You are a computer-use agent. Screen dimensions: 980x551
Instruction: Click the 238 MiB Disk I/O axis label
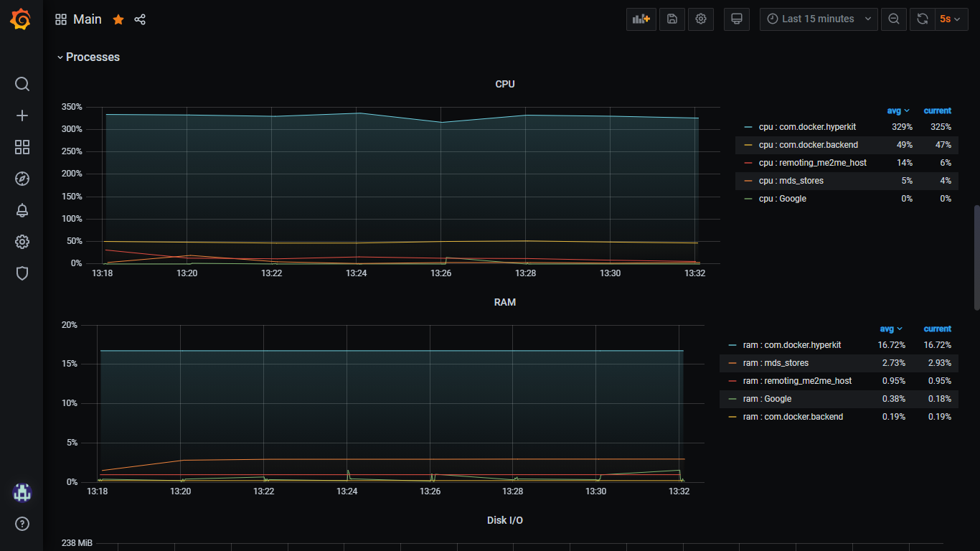(x=77, y=543)
